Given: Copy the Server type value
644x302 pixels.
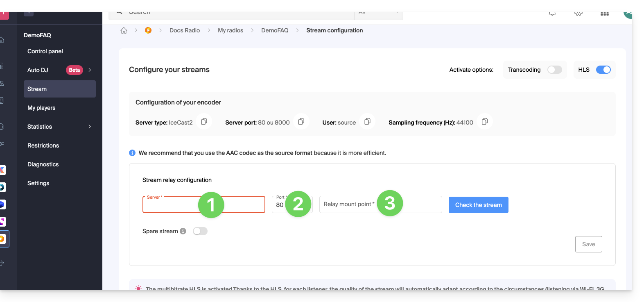Looking at the screenshot, I should pos(204,122).
